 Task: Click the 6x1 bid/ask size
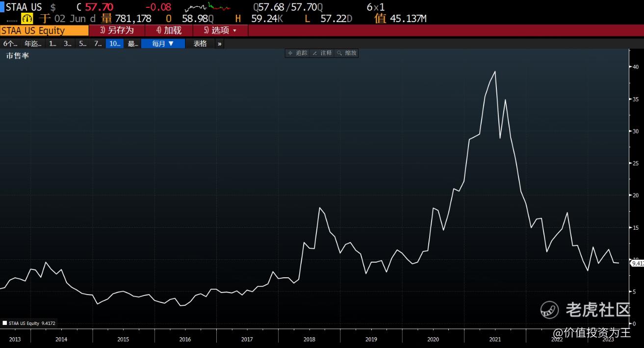point(376,7)
